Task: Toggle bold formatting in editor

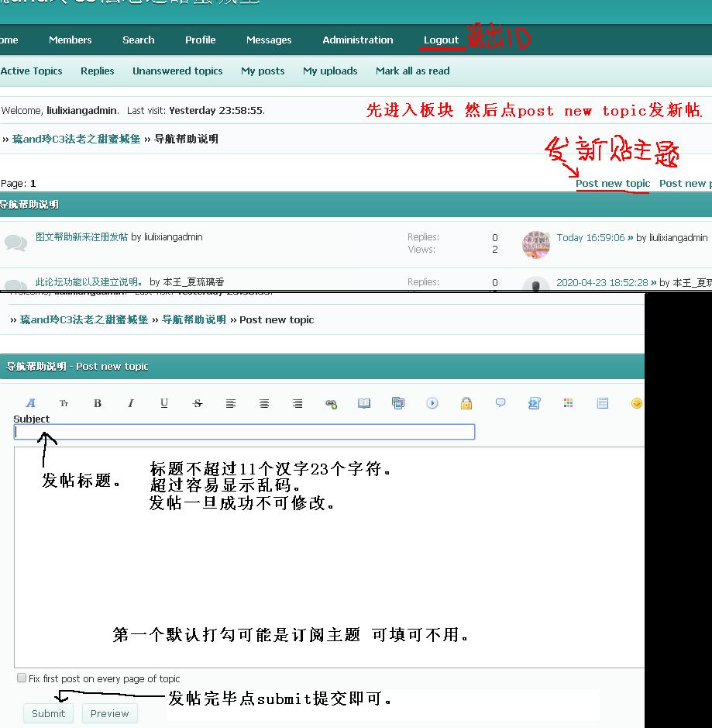Action: (98, 403)
